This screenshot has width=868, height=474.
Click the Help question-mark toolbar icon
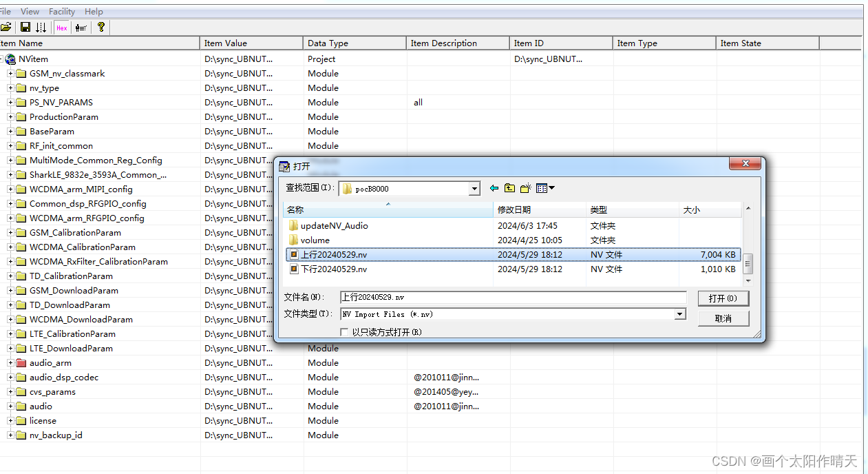coord(100,27)
